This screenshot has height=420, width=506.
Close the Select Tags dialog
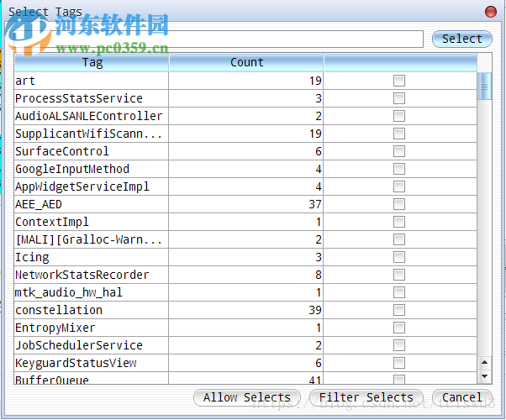click(491, 12)
